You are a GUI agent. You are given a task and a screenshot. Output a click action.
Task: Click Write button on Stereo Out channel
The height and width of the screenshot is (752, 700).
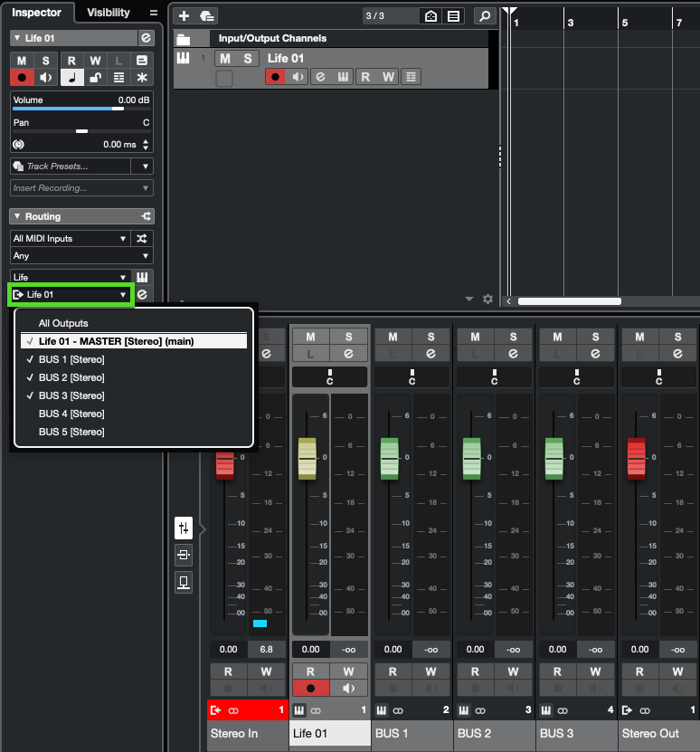[x=677, y=671]
